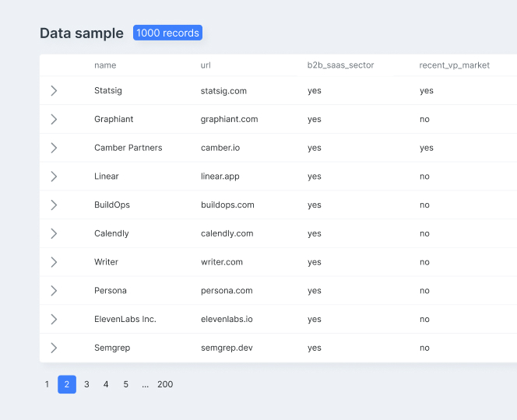517x420 pixels.
Task: Select the Graphiant name cell
Action: pyautogui.click(x=114, y=119)
